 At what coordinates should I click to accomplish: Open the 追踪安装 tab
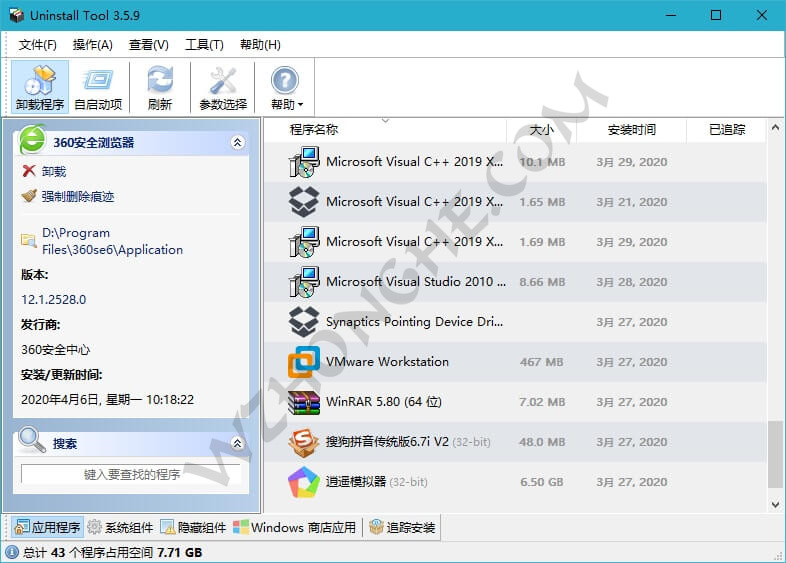pos(402,527)
